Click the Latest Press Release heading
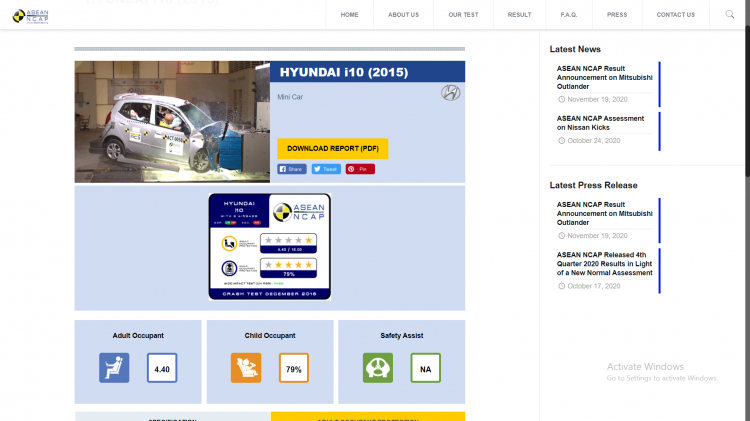 (x=593, y=185)
